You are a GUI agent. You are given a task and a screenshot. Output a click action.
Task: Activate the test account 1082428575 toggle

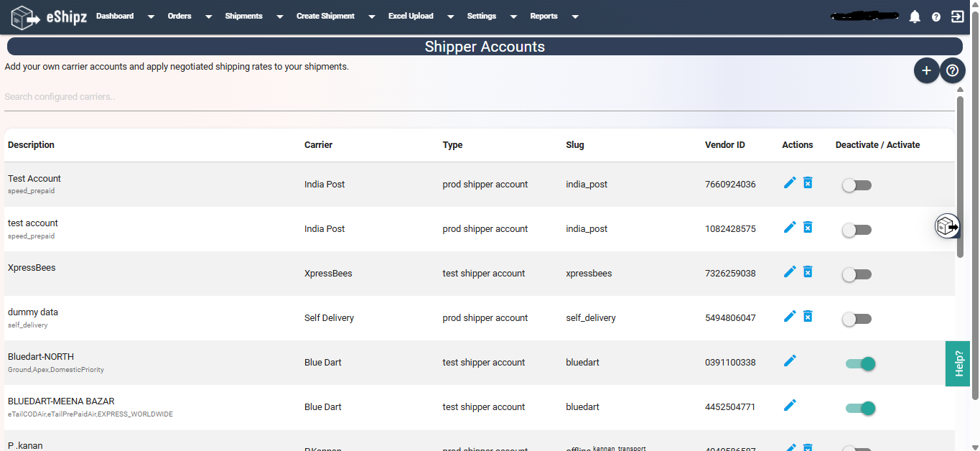pos(857,230)
